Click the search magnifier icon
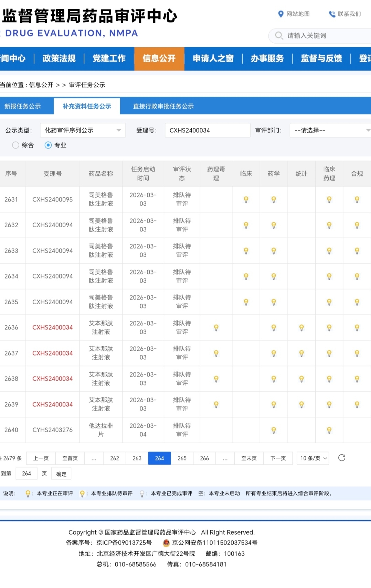Viewport: 371px width, 588px height. click(279, 35)
